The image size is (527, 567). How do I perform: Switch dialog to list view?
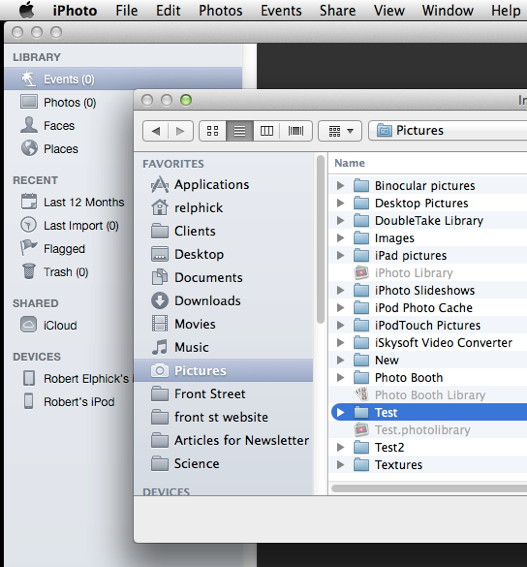(239, 131)
